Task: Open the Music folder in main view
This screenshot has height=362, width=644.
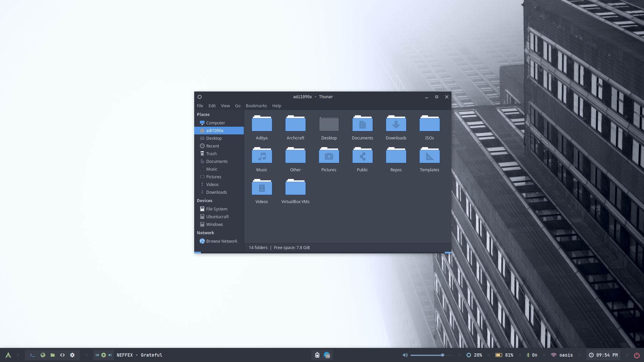Action: 262,156
